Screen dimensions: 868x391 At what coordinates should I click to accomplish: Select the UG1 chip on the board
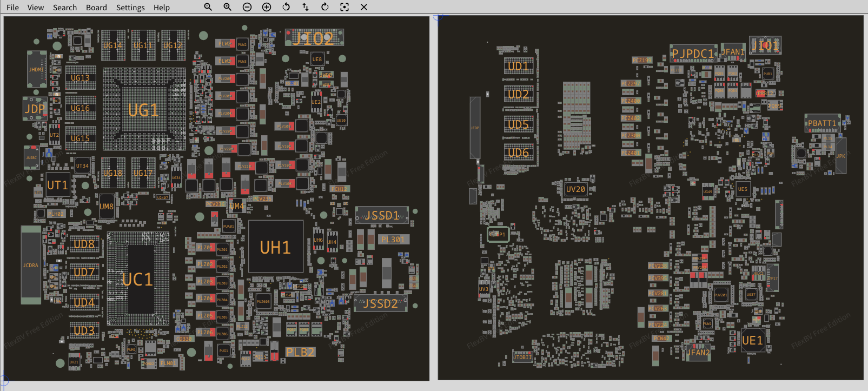[x=144, y=110]
